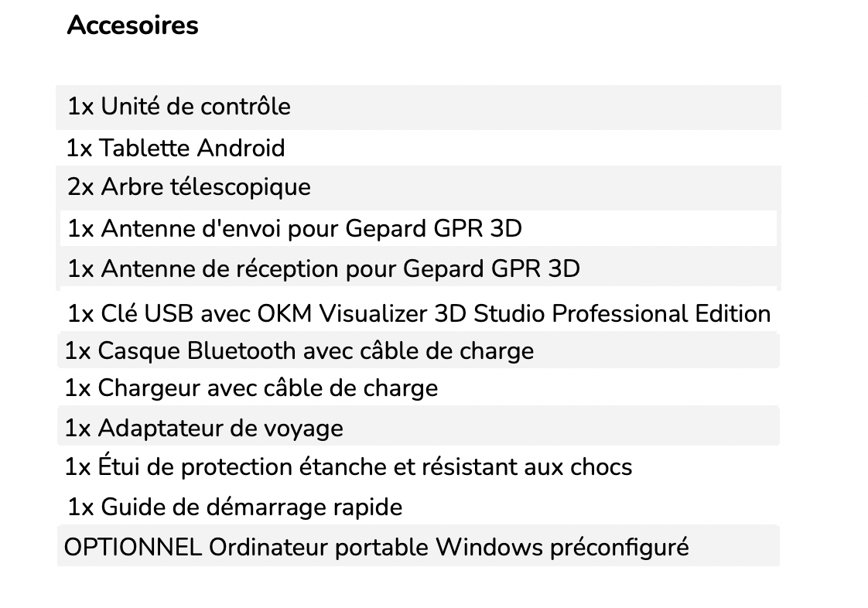Image resolution: width=868 pixels, height=608 pixels.
Task: Select the Casque Bluetooth row
Action: [x=419, y=350]
